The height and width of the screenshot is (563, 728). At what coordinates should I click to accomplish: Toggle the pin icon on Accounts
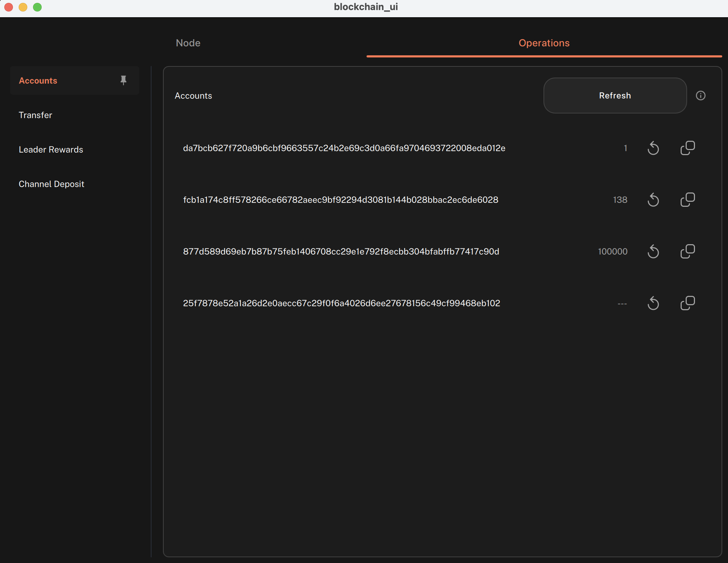tap(123, 80)
